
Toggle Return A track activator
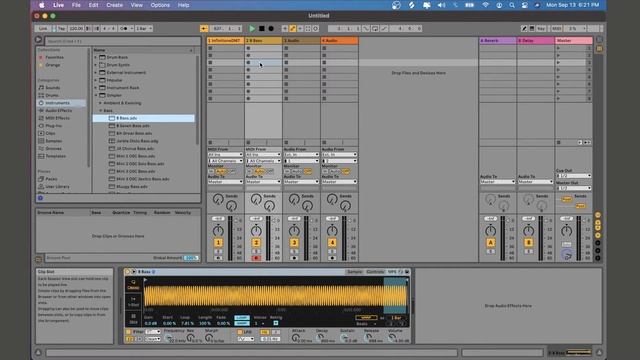[x=491, y=243]
